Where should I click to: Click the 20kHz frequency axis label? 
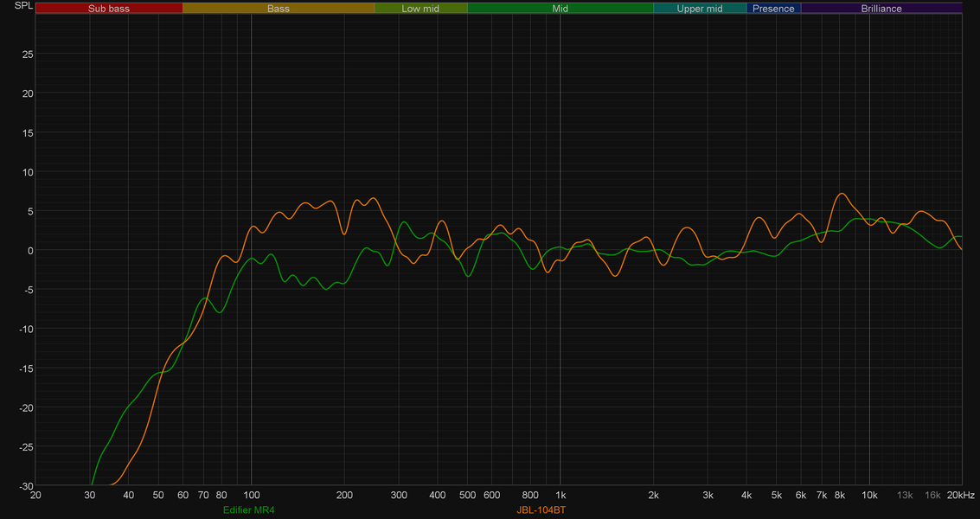tap(961, 496)
